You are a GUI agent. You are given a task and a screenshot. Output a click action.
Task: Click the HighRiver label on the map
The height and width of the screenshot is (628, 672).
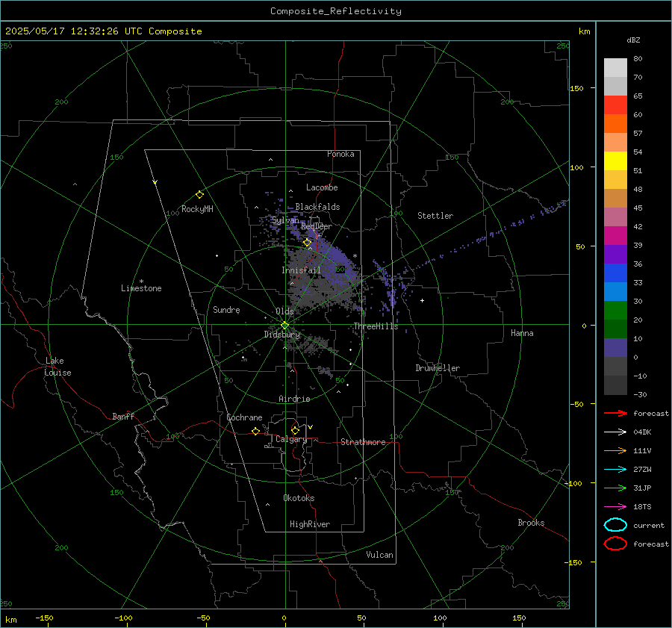click(x=310, y=524)
